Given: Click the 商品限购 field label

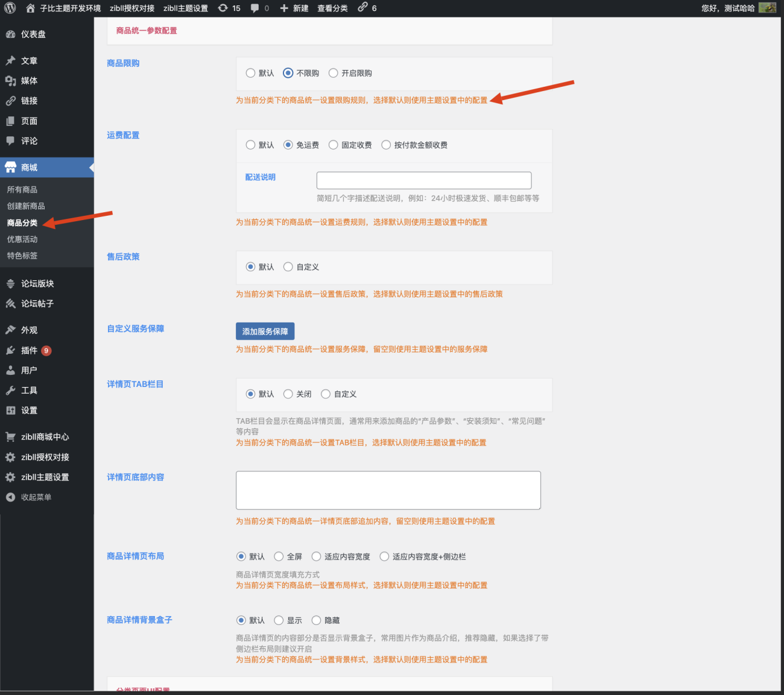Looking at the screenshot, I should [123, 63].
